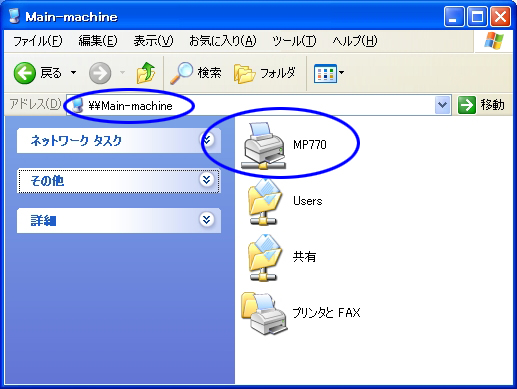Open the 編集(E) menu
The height and width of the screenshot is (389, 517).
coord(98,41)
